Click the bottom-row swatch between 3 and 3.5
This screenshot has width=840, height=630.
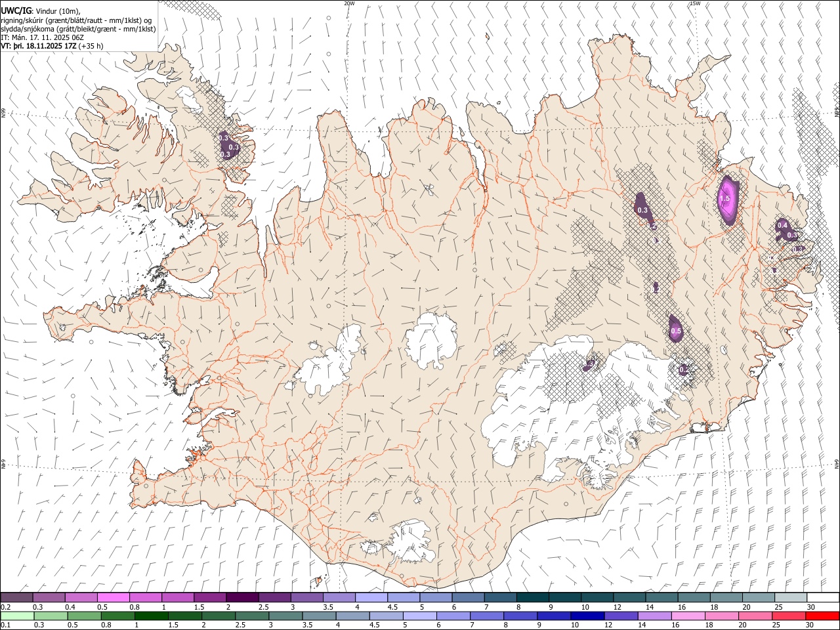[285, 616]
